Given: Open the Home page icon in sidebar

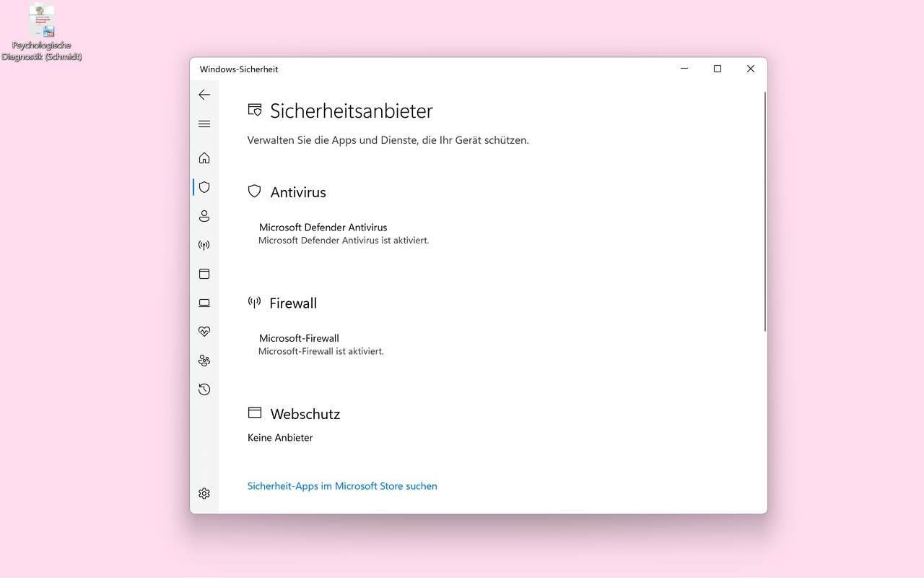Looking at the screenshot, I should click(204, 158).
